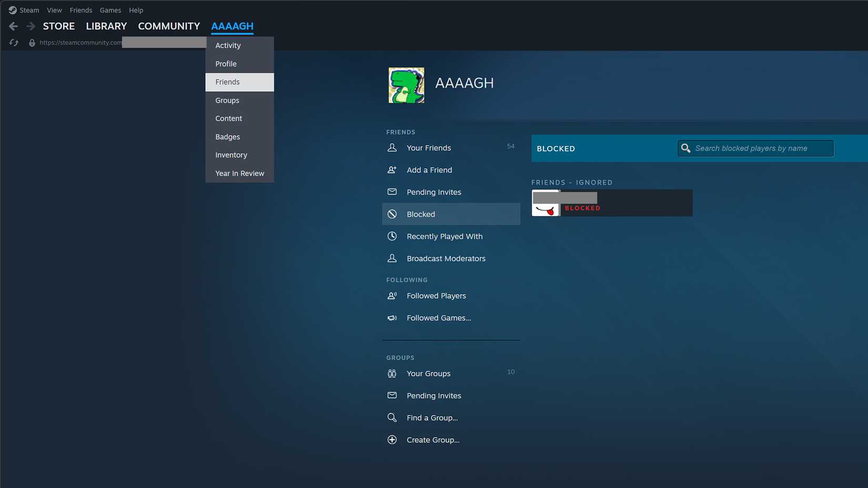Screen dimensions: 868x488
Task: Click the Pending Invites envelope icon
Action: (x=392, y=192)
